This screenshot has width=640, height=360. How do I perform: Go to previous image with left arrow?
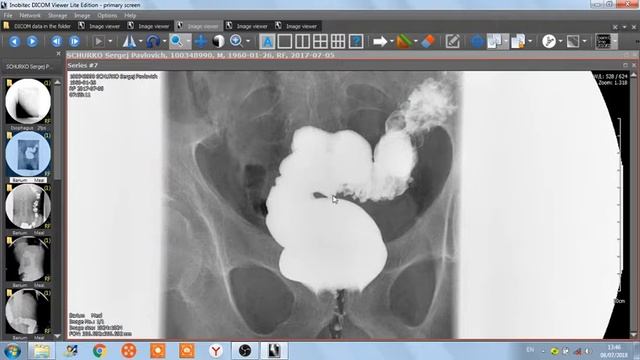pyautogui.click(x=15, y=41)
